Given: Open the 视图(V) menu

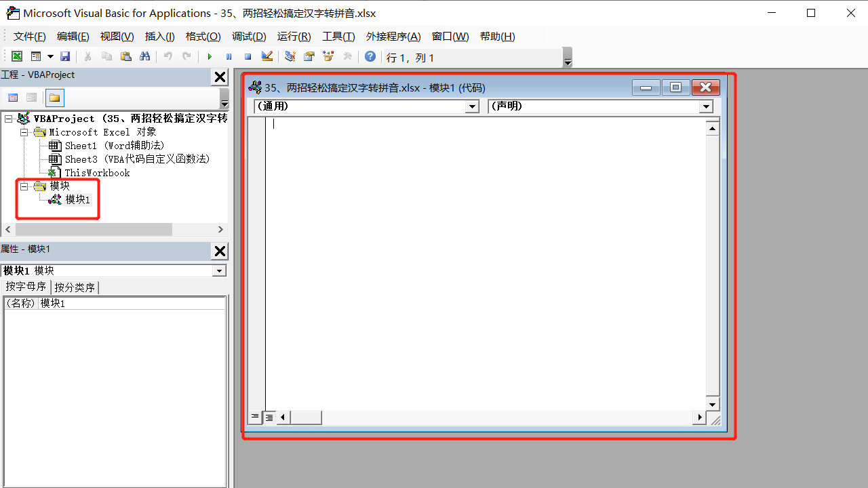Looking at the screenshot, I should (x=117, y=37).
